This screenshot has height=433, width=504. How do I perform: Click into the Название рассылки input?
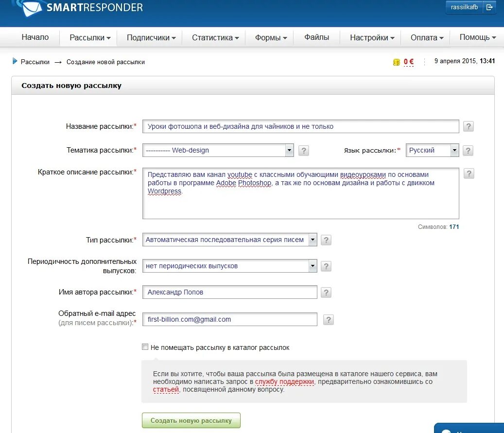pyautogui.click(x=300, y=126)
